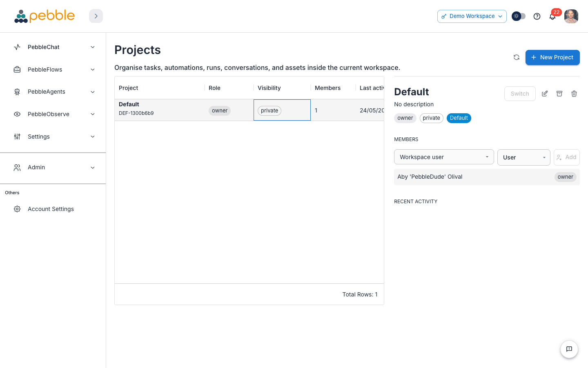The height and width of the screenshot is (368, 588).
Task: Open the User role dropdown
Action: (524, 157)
